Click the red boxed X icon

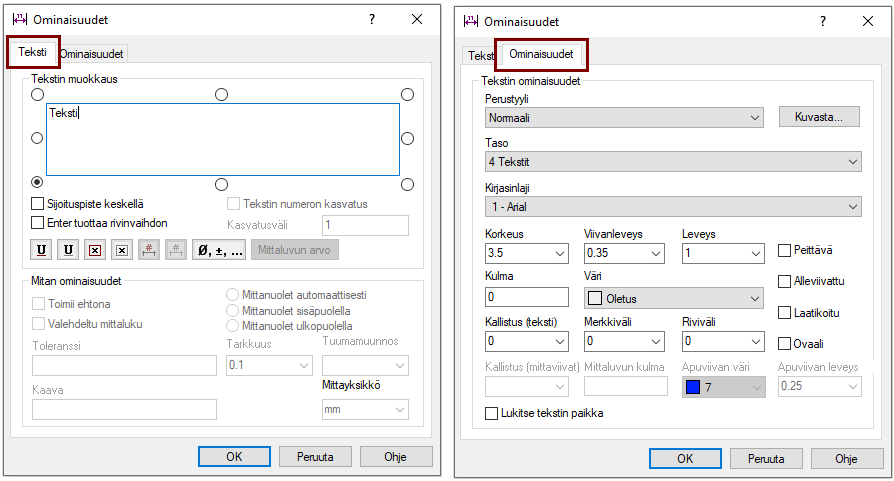[95, 250]
